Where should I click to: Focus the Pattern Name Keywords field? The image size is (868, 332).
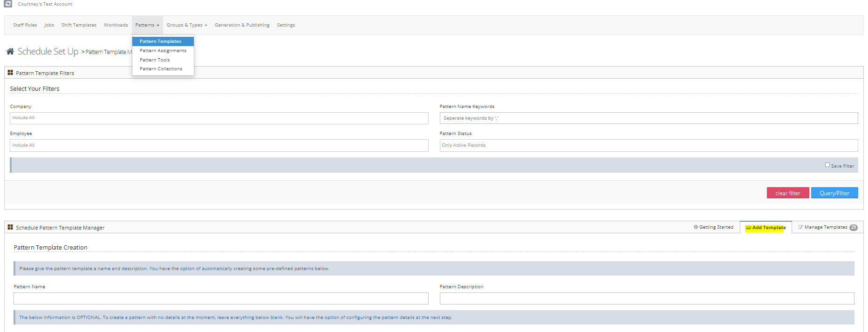(648, 118)
